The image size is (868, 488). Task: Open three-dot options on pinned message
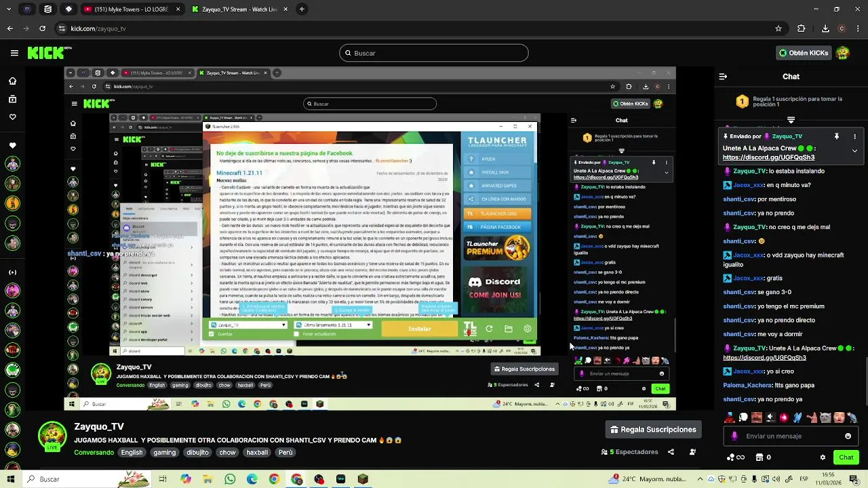(x=854, y=136)
